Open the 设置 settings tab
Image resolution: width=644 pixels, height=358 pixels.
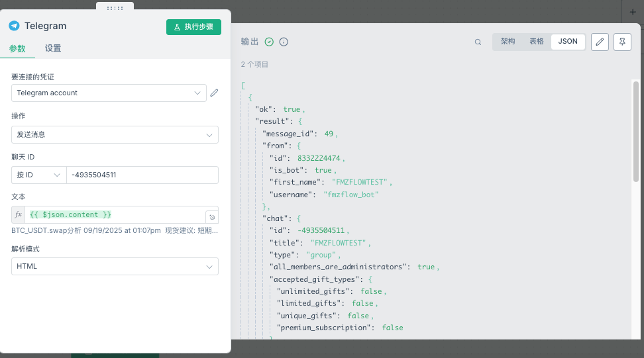tap(53, 48)
